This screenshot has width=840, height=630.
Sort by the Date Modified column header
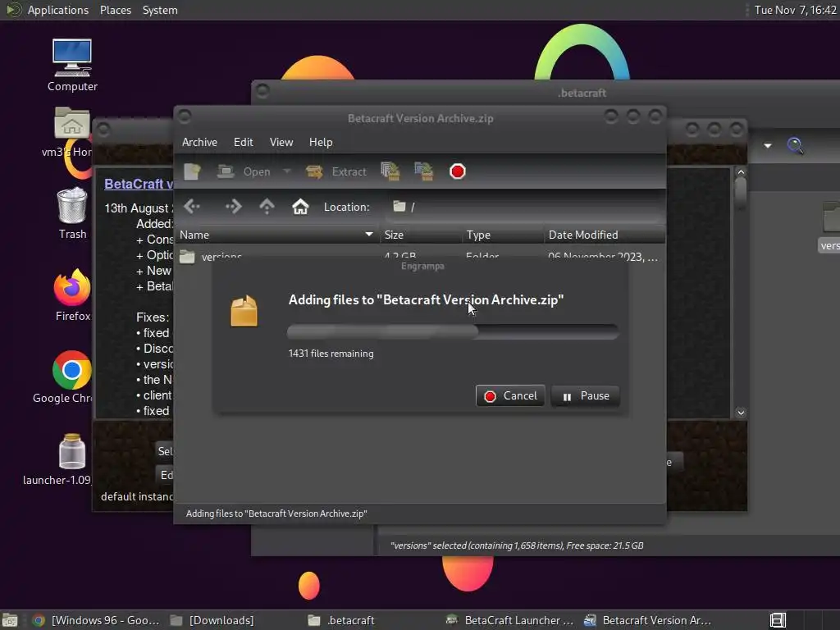click(605, 235)
